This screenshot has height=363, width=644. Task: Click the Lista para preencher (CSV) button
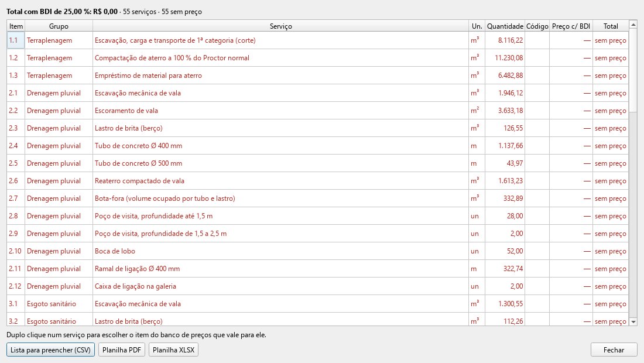click(x=50, y=350)
